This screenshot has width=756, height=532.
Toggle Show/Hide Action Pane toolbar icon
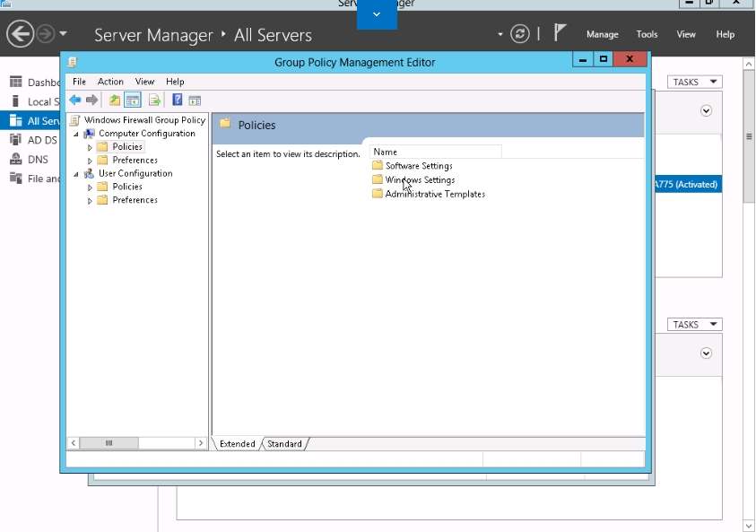195,100
